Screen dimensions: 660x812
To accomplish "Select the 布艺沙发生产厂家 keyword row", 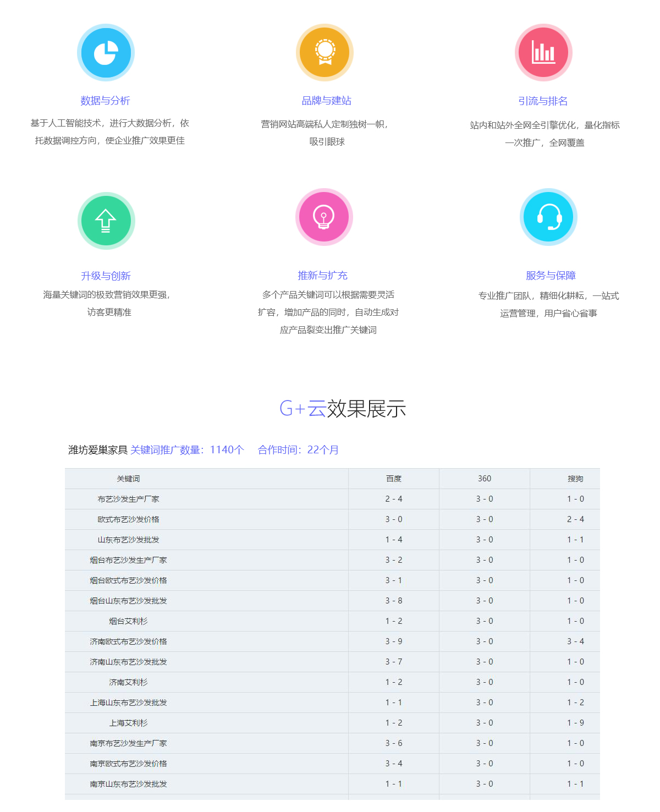I will [128, 499].
